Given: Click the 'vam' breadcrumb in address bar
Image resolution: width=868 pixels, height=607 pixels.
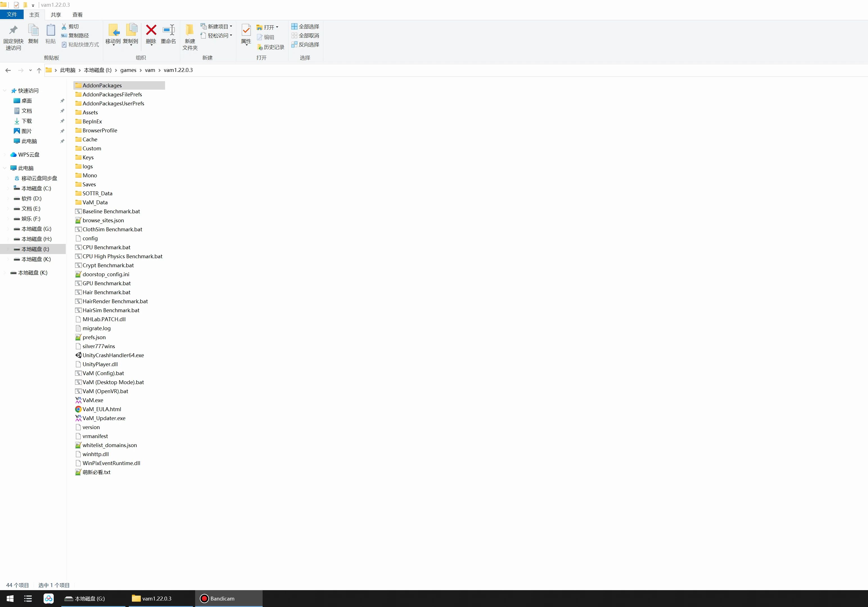Looking at the screenshot, I should coord(150,70).
